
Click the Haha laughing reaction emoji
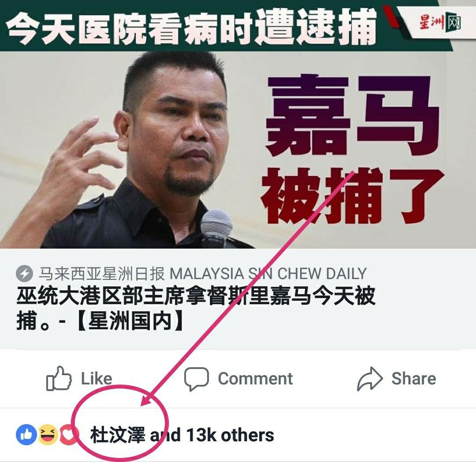tap(48, 435)
